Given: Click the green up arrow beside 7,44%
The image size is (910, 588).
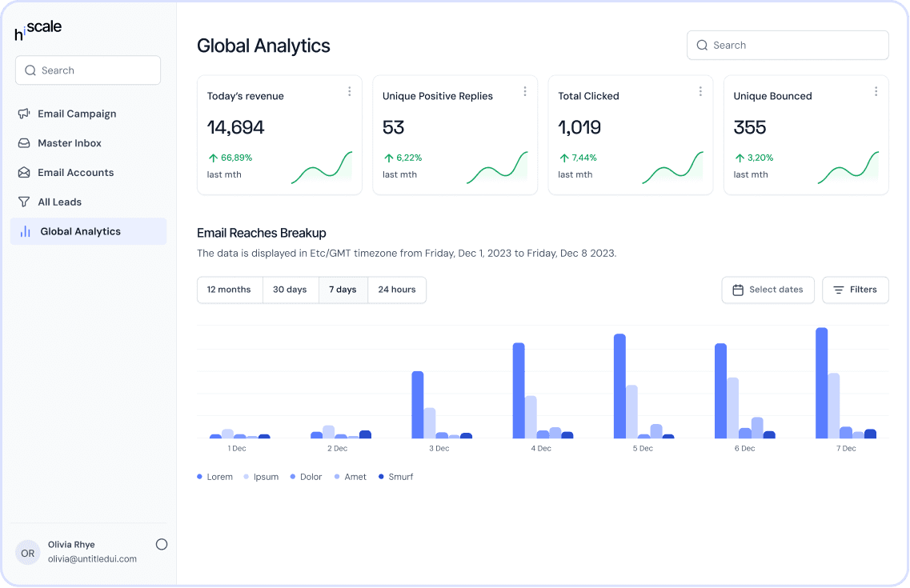Looking at the screenshot, I should [564, 158].
